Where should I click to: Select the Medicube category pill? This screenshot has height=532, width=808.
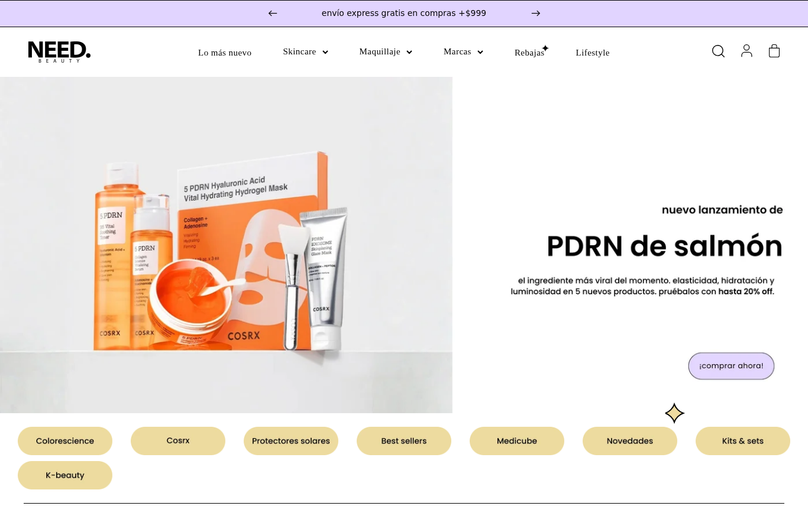(x=517, y=441)
